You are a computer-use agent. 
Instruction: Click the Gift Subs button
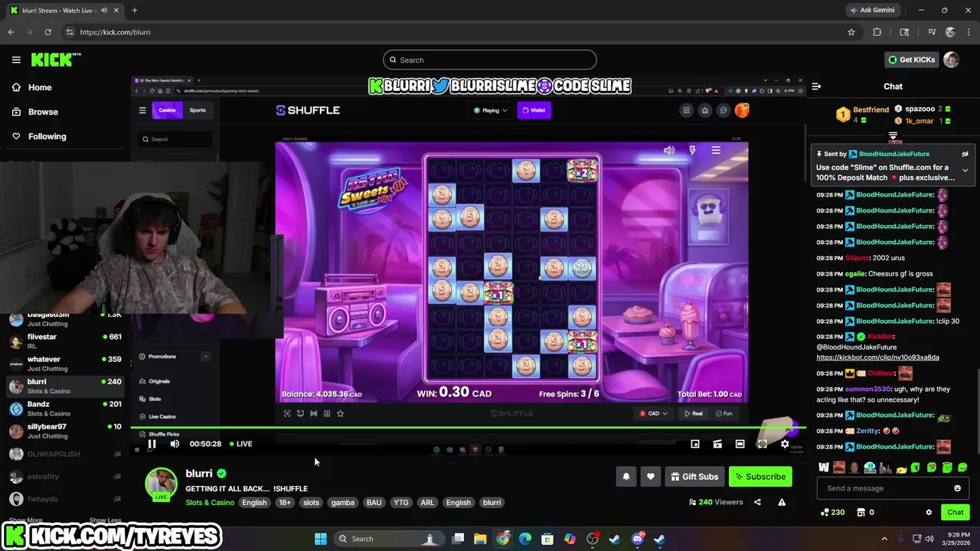694,477
